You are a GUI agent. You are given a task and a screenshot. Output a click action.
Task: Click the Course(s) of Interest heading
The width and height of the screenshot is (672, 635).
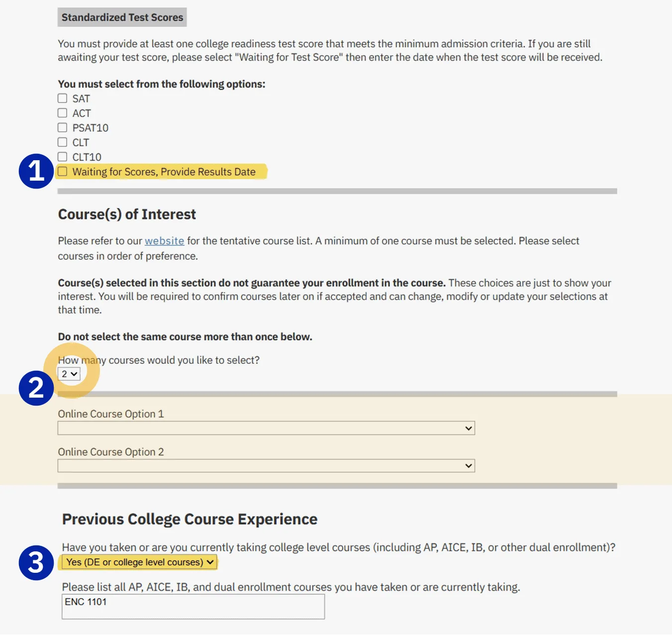[x=127, y=214]
